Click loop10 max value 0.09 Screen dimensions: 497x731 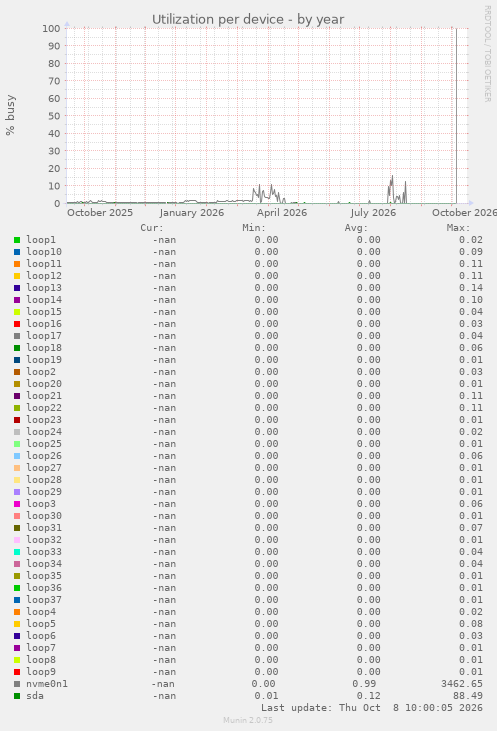471,252
